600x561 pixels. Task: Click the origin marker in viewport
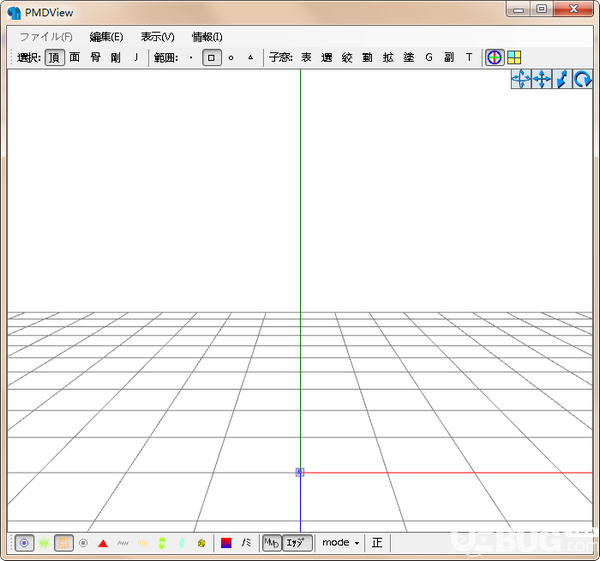tap(300, 472)
